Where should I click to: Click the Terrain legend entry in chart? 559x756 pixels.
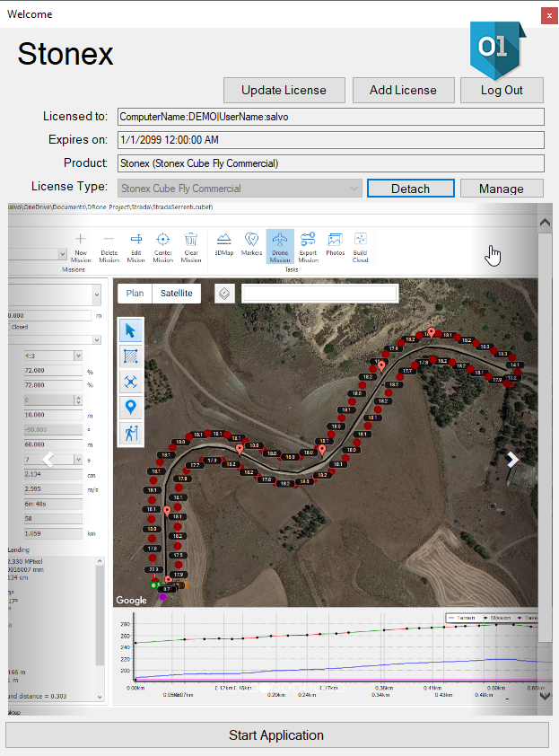(x=462, y=618)
